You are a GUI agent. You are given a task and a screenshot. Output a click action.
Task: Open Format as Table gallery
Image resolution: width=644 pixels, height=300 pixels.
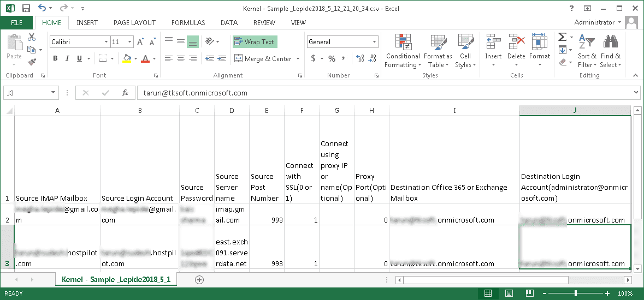[438, 51]
